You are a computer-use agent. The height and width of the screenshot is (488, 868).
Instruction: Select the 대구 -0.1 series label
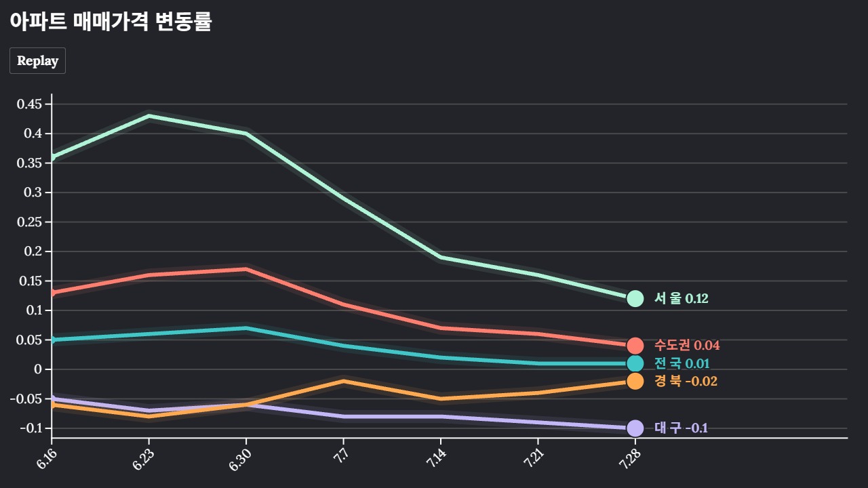tap(681, 428)
